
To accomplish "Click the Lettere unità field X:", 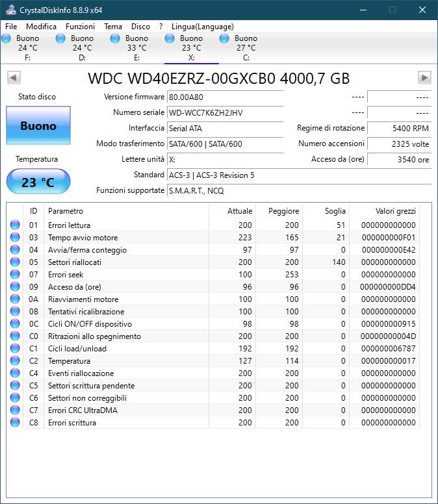I will (x=225, y=159).
